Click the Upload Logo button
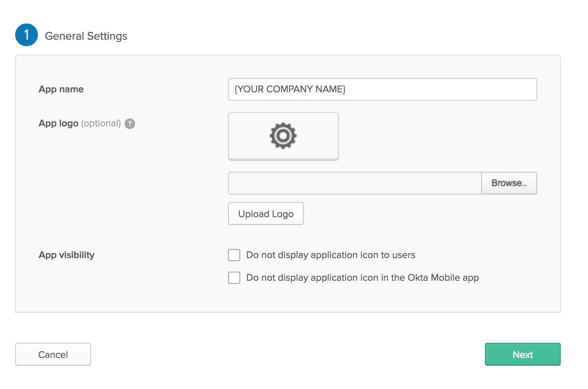 266,214
